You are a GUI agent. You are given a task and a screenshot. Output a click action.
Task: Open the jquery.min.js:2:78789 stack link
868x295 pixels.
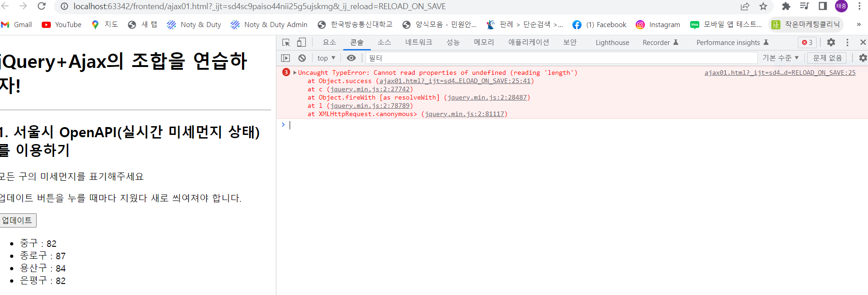click(370, 106)
